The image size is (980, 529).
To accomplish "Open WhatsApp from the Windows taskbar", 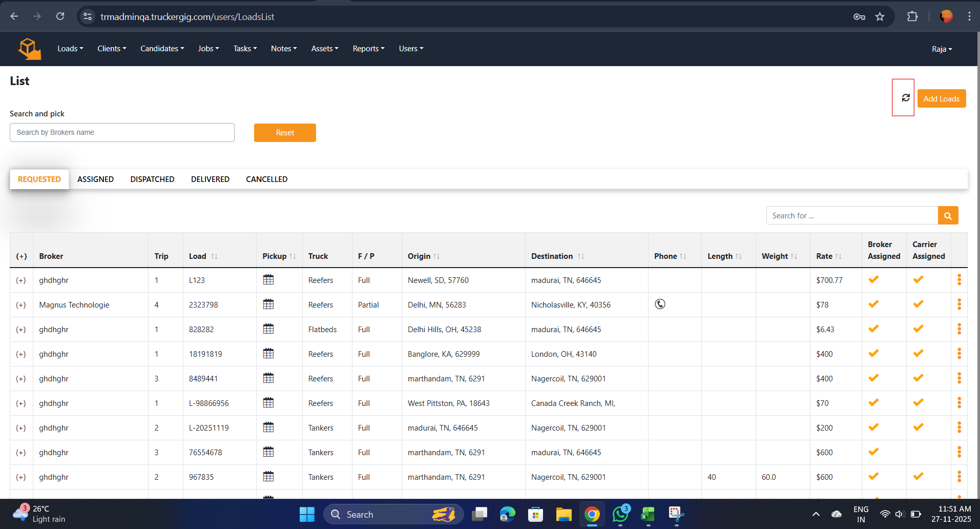I will point(620,514).
